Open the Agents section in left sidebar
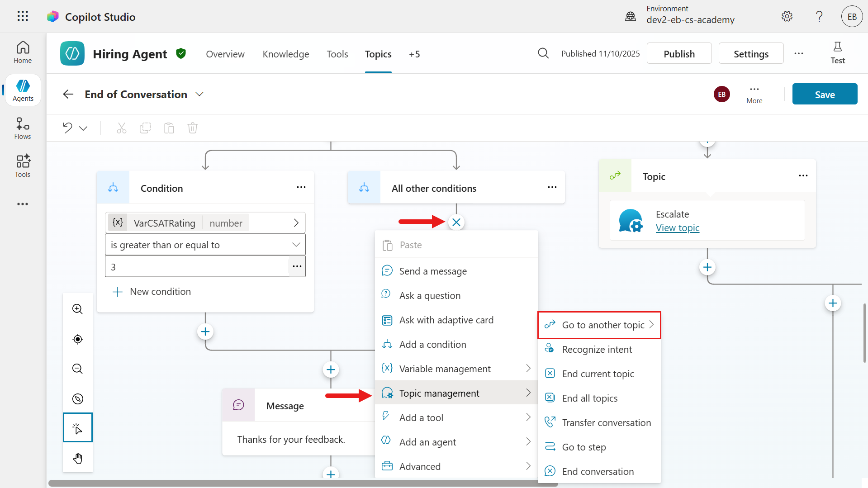This screenshot has width=868, height=488. coord(22,90)
